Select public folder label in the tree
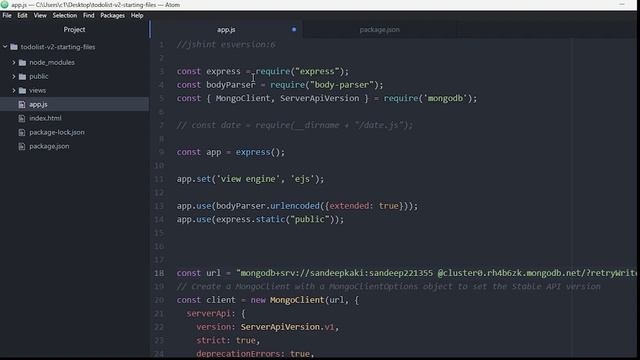This screenshot has width=640, height=360. 39,76
